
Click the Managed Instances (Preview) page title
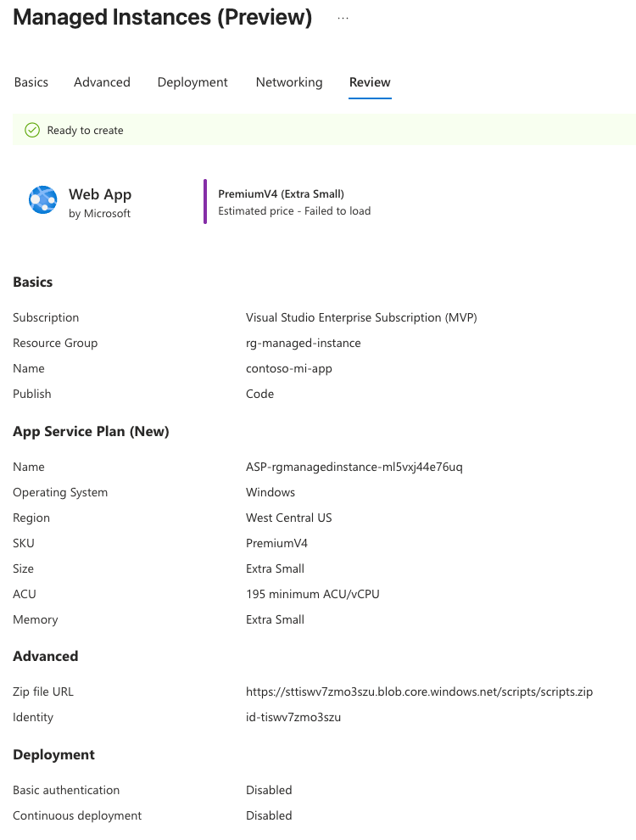(162, 18)
